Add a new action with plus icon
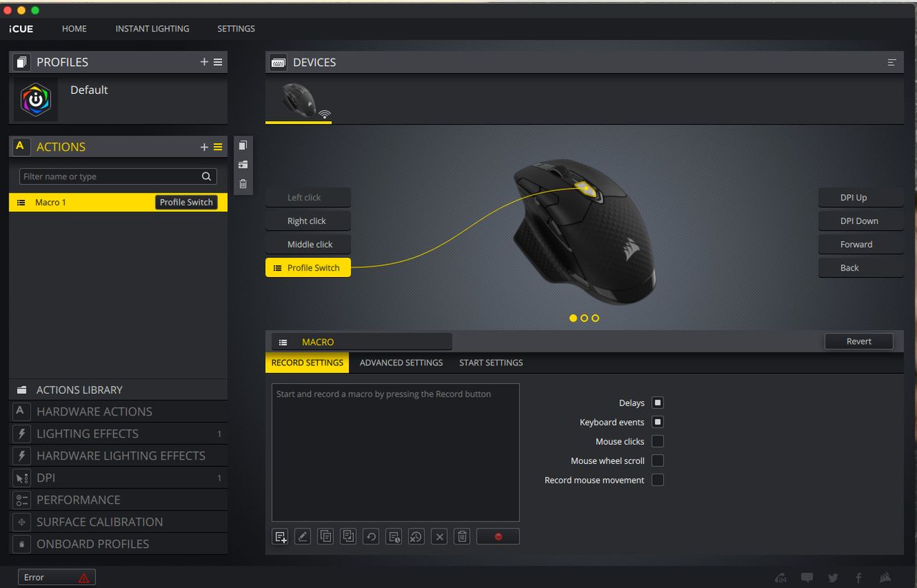The width and height of the screenshot is (917, 588). [x=204, y=147]
